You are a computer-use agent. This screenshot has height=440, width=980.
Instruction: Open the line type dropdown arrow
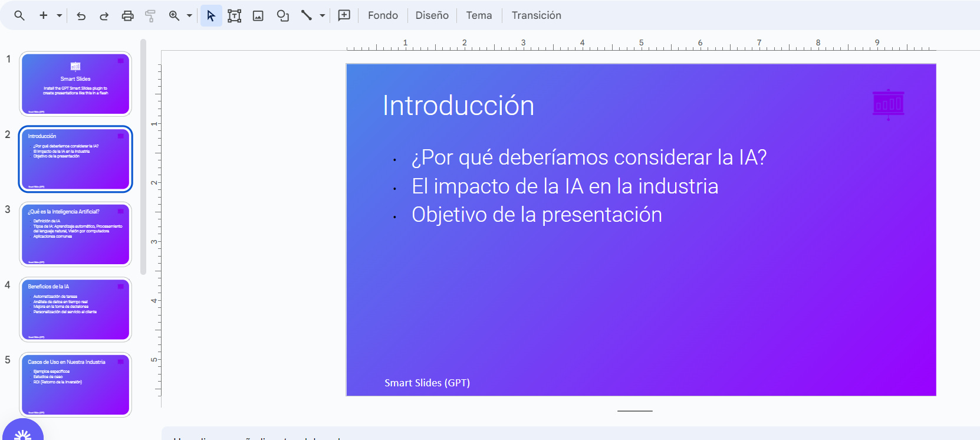click(x=322, y=15)
